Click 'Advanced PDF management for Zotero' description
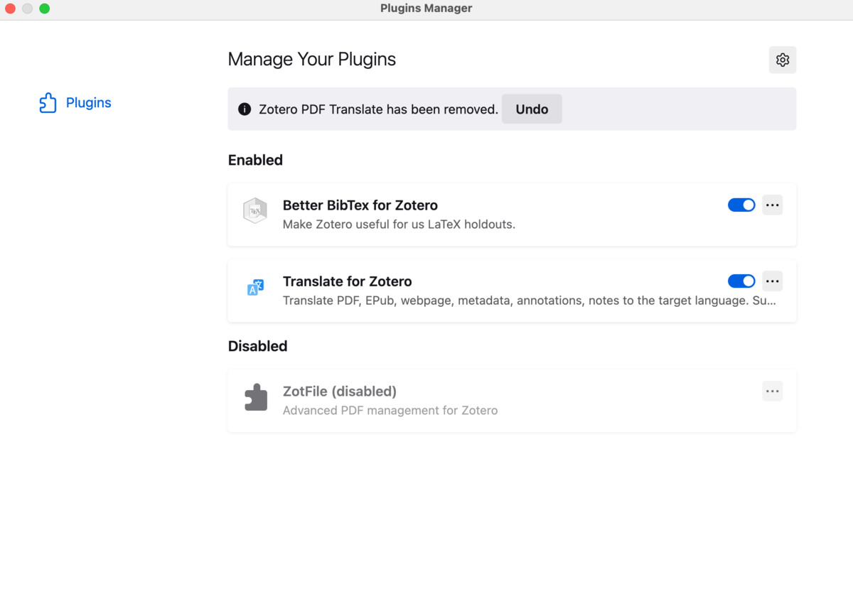This screenshot has width=853, height=616. pos(390,411)
